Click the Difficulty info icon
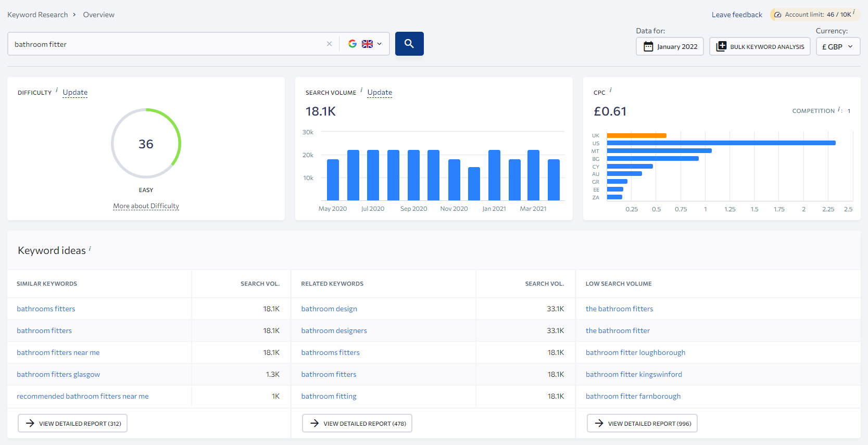The height and width of the screenshot is (445, 868). click(x=57, y=90)
